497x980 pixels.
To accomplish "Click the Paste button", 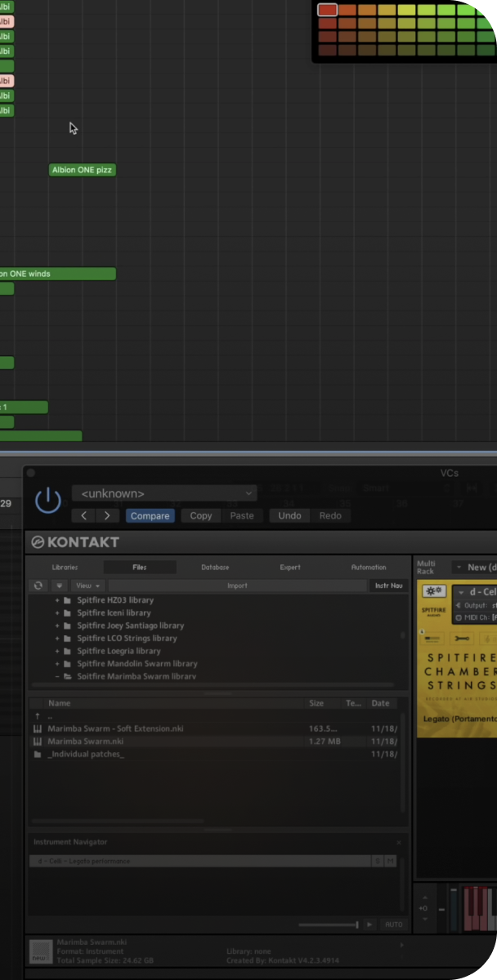I will tap(242, 515).
